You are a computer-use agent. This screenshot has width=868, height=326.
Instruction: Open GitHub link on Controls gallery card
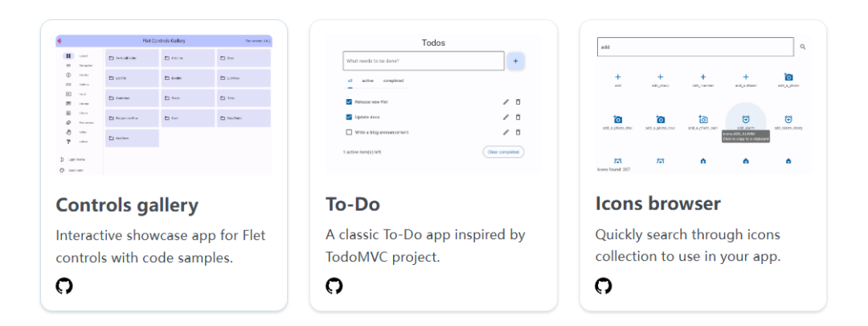[x=64, y=286]
